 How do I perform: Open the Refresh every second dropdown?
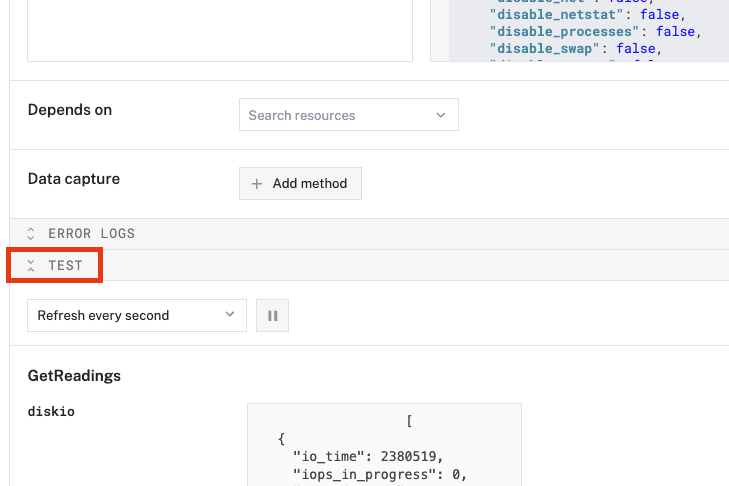pyautogui.click(x=136, y=316)
